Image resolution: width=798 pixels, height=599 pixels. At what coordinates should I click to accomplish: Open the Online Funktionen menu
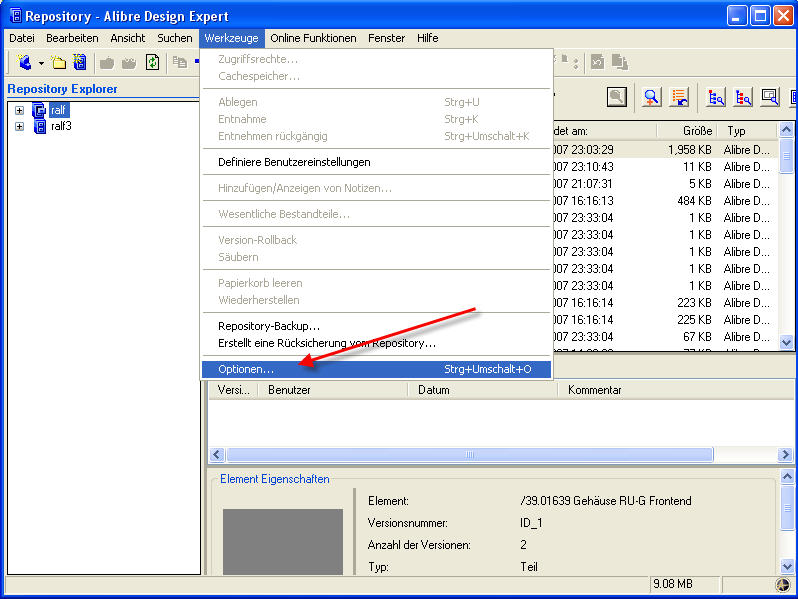313,38
